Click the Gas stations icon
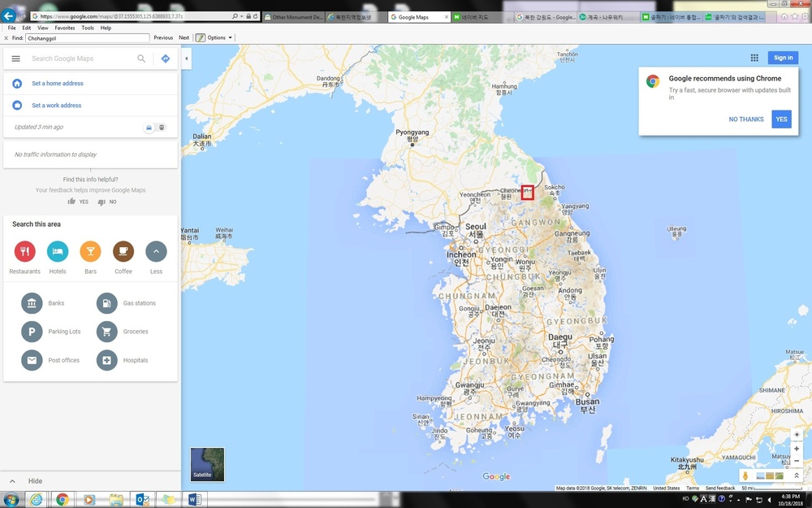Screen dimensions: 812x508 coord(107,303)
